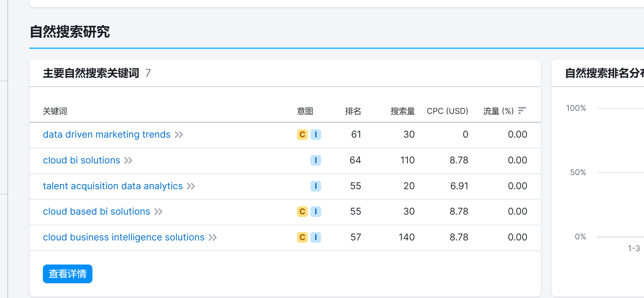Click double-chevron beside cloud bi solutions
Screen dimensions: 644x298
tap(128, 160)
